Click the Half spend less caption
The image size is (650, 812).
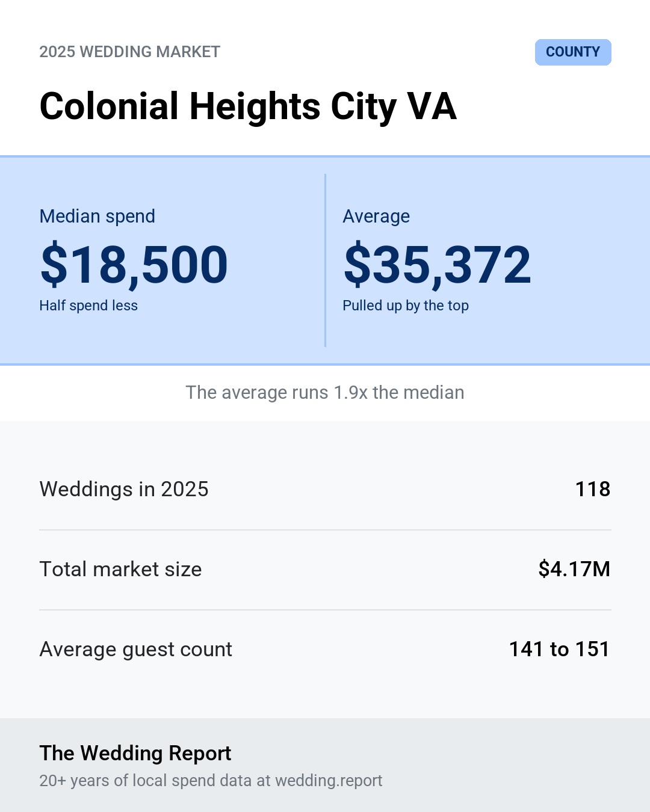coord(88,306)
